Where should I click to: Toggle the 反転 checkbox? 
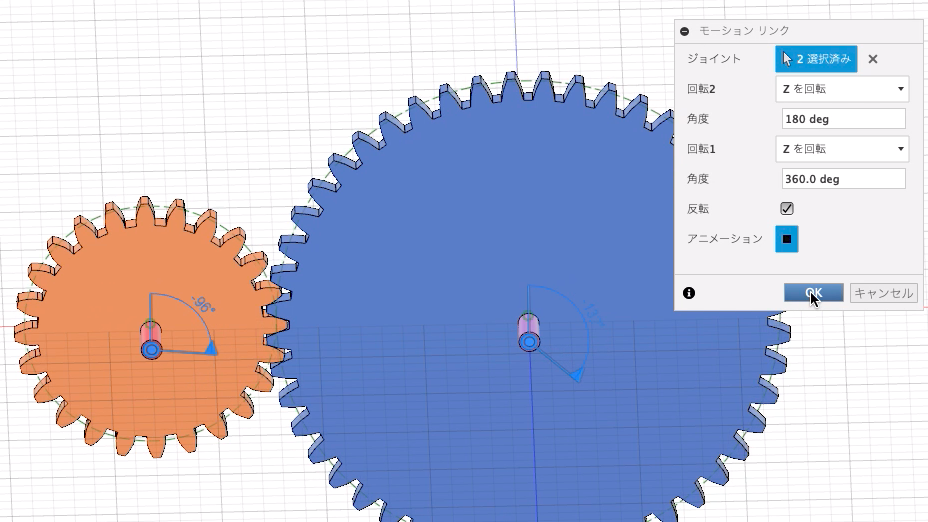pos(787,209)
